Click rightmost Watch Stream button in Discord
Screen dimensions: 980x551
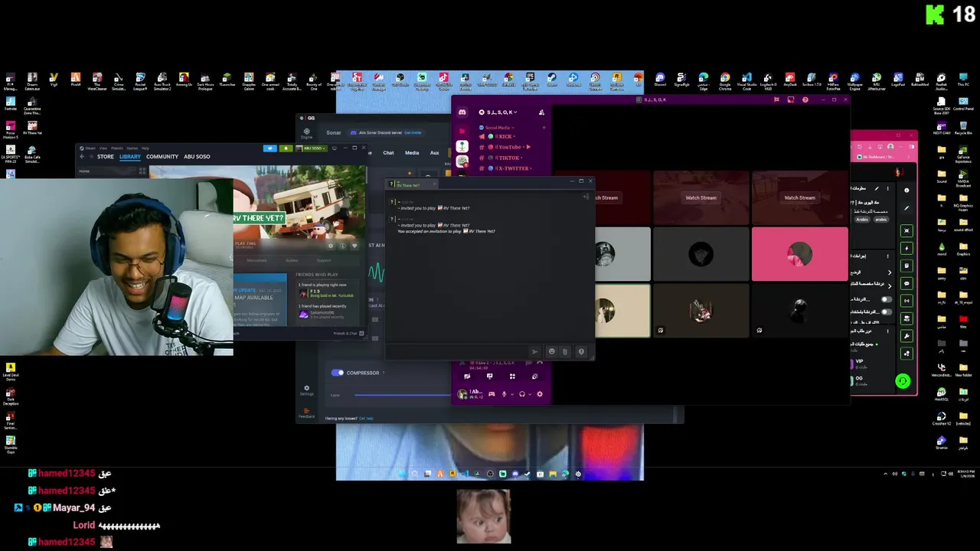[799, 197]
